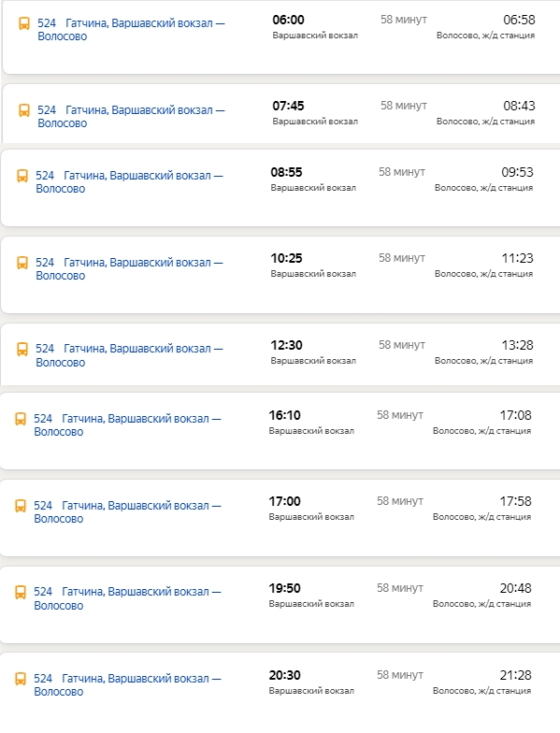560x733 pixels.
Task: Click bus icon for the 10:25 departure
Action: pos(22,263)
